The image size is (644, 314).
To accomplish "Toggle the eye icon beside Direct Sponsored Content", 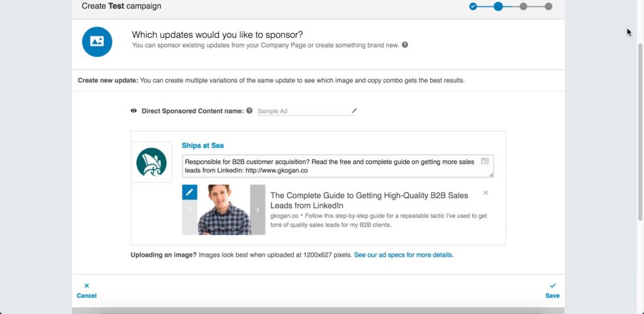I will coord(133,111).
